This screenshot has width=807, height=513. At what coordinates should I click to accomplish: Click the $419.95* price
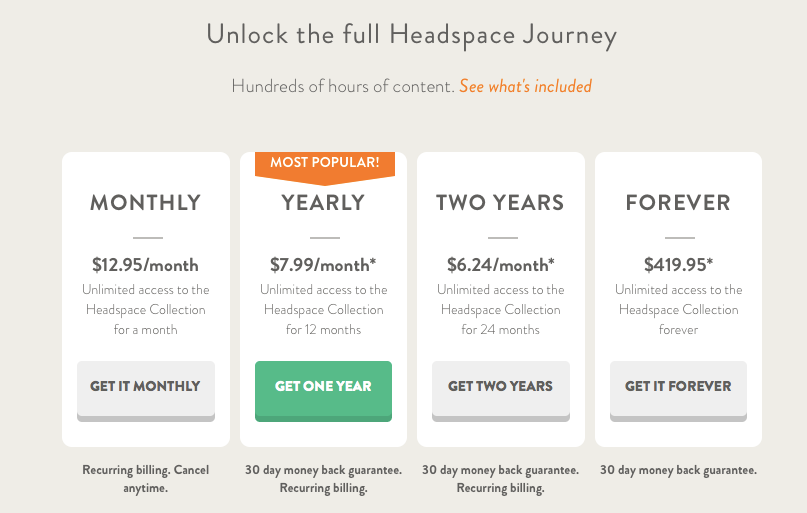pos(678,265)
